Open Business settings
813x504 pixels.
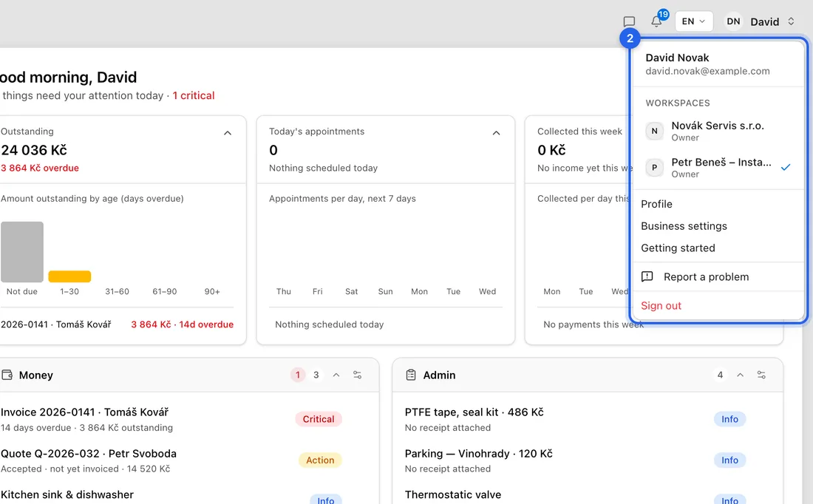(684, 226)
